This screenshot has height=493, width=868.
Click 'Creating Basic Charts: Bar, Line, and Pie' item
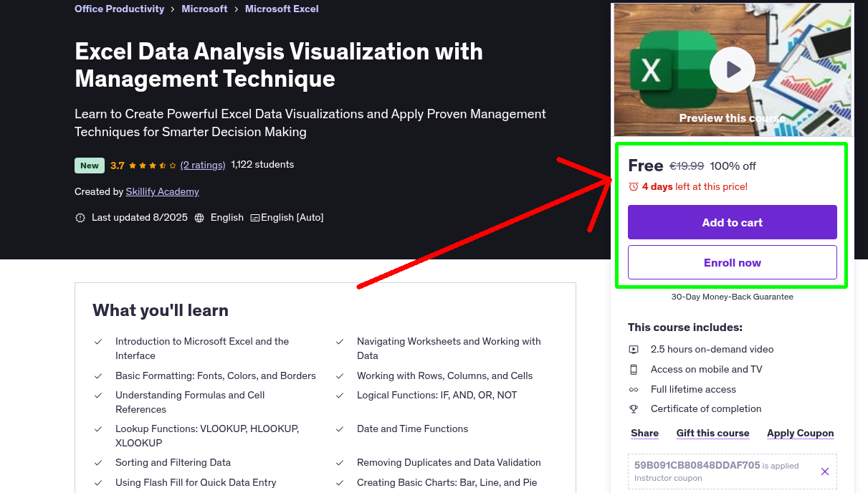(x=447, y=483)
